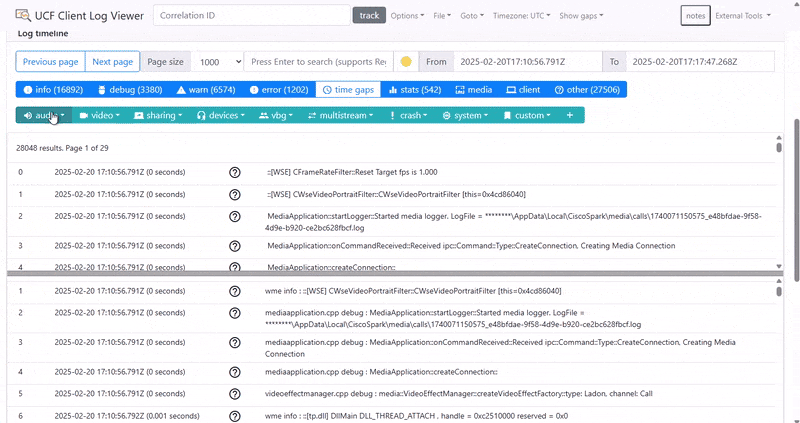Click the UCF Client Log Viewer logo icon
The image size is (800, 423).
[x=23, y=15]
